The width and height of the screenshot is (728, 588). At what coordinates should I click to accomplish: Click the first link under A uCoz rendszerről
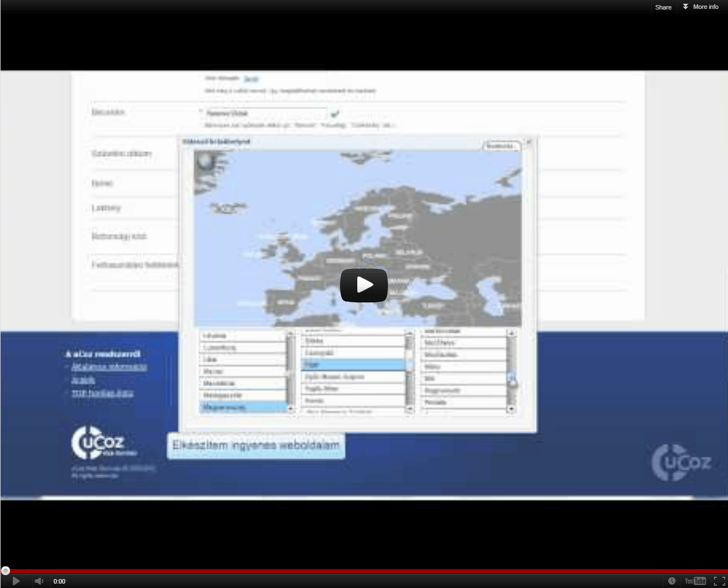pyautogui.click(x=109, y=367)
